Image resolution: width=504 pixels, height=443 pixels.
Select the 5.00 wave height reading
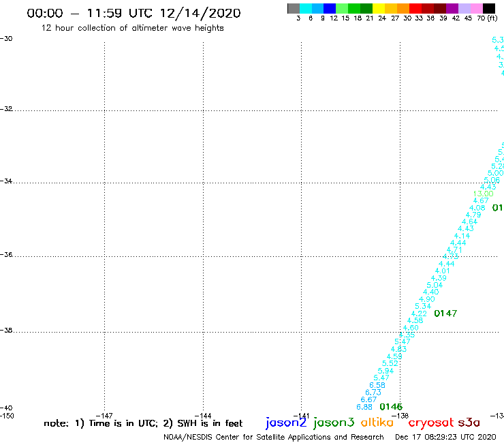pyautogui.click(x=495, y=173)
